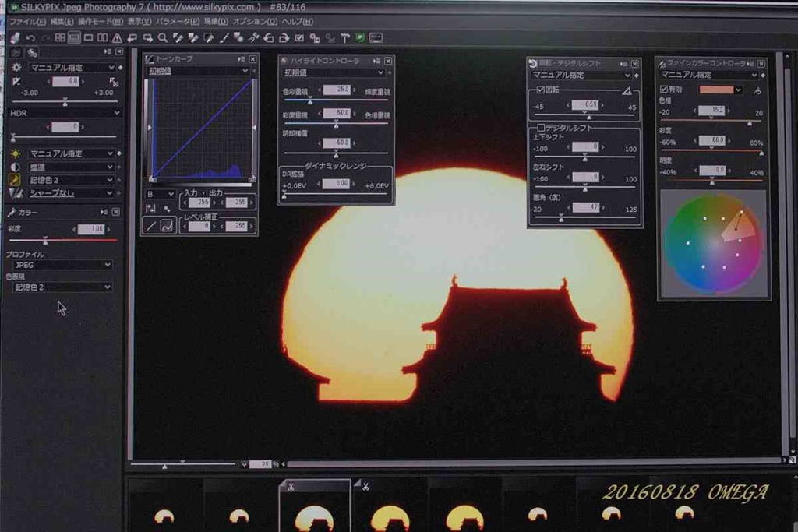The width and height of the screenshot is (798, 532).
Task: Select the straight-line curve mode in Tone Curve
Action: [x=151, y=226]
